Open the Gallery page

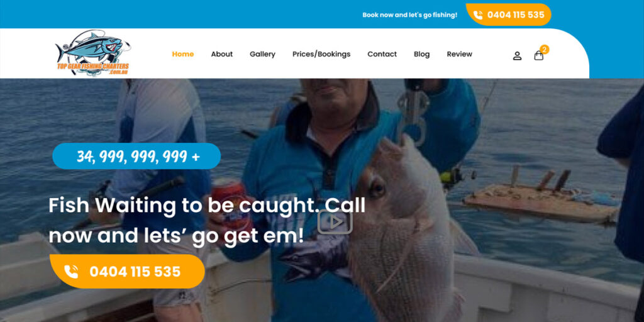click(x=262, y=54)
